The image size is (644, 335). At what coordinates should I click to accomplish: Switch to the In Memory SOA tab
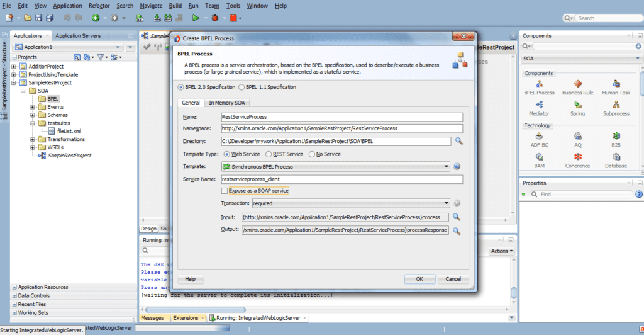click(226, 103)
